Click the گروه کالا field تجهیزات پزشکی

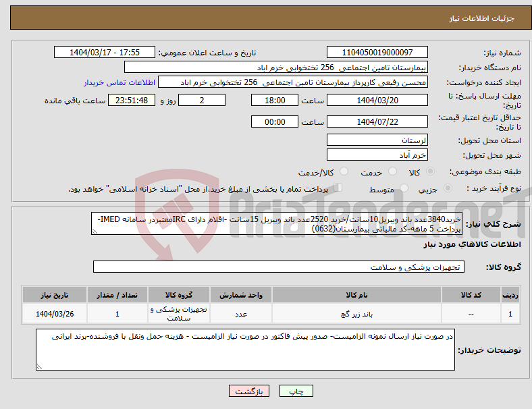click(x=279, y=267)
